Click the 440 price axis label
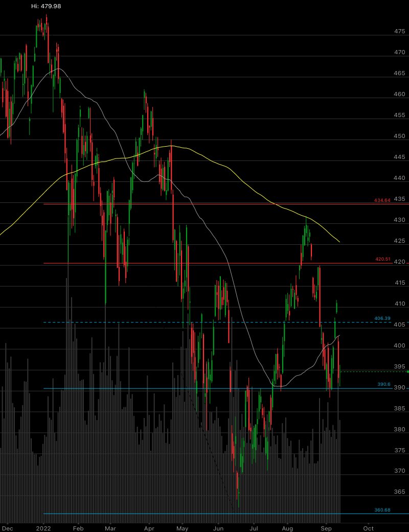This screenshot has height=532, width=409. 399,178
